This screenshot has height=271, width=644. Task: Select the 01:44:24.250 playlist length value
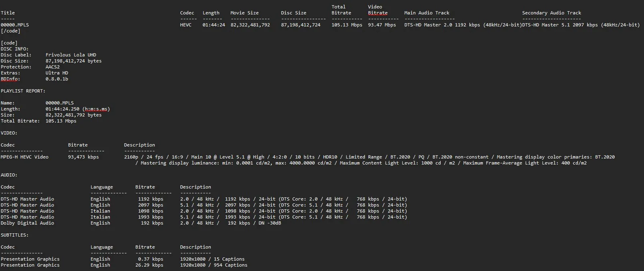[x=62, y=109]
